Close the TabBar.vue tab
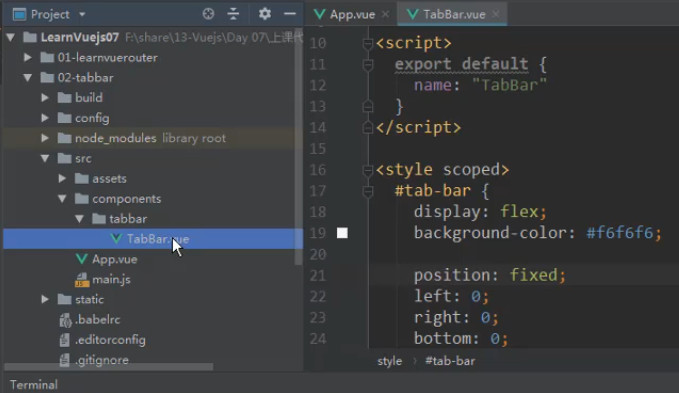Image resolution: width=679 pixels, height=393 pixels. click(496, 14)
